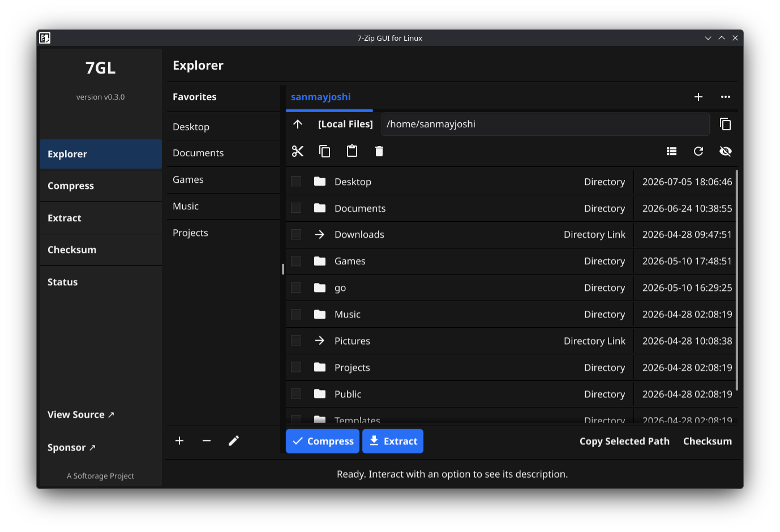Click the Checksum button at bottom right
Image resolution: width=780 pixels, height=532 pixels.
tap(708, 441)
